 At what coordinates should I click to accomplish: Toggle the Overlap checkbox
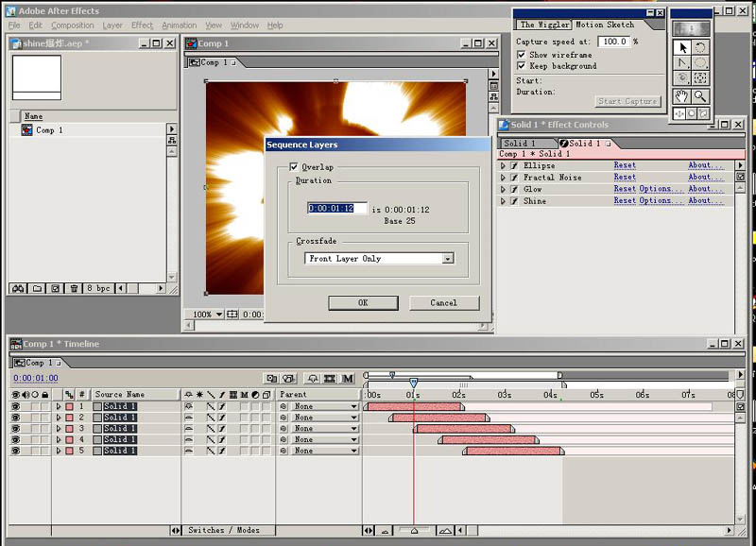(x=294, y=167)
